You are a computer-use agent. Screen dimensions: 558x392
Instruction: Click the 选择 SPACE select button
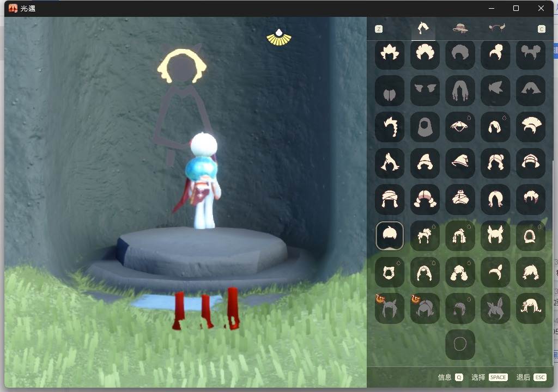click(x=489, y=377)
